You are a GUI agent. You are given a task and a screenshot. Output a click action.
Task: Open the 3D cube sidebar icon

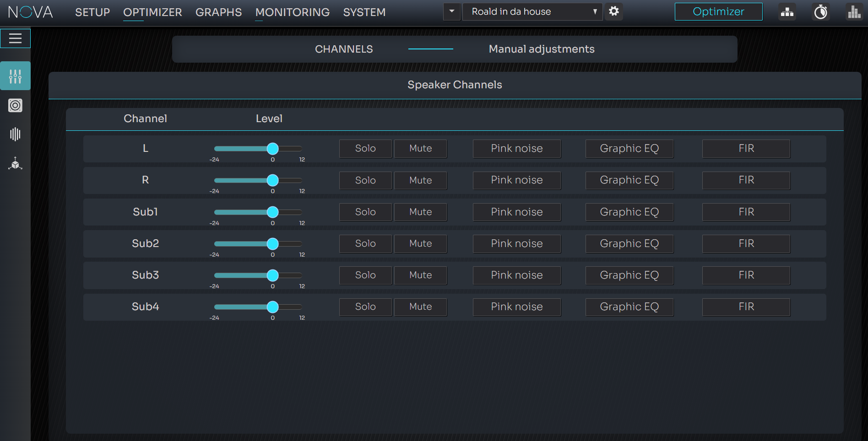point(15,163)
